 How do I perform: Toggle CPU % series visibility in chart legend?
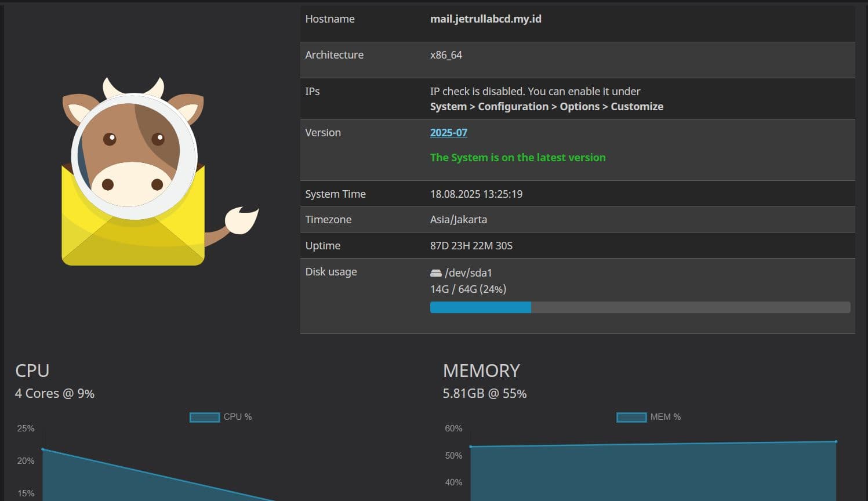(220, 417)
